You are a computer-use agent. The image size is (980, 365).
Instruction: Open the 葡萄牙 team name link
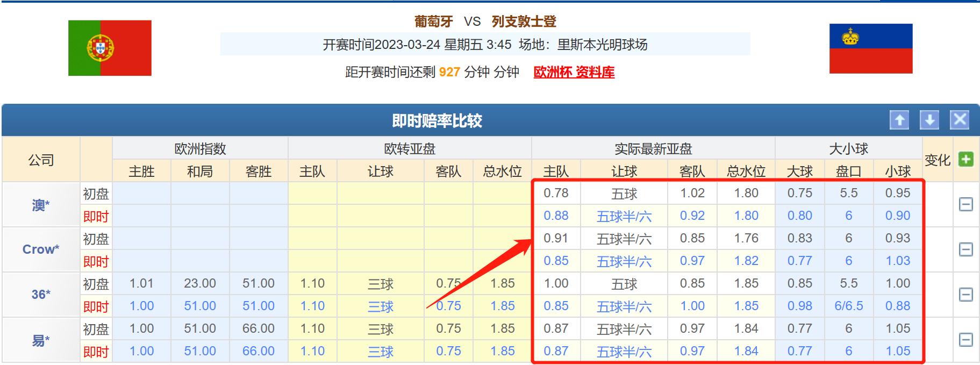pos(433,22)
